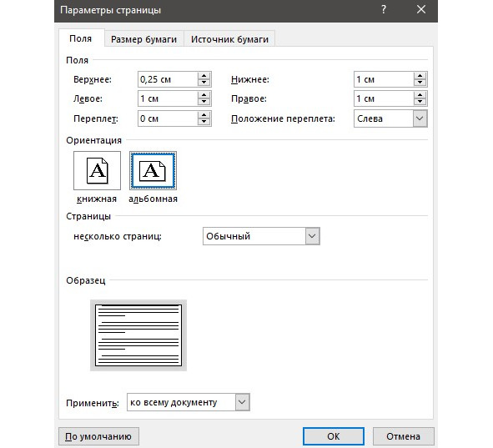
Task: Click the Верхнее label
Action: [x=93, y=79]
